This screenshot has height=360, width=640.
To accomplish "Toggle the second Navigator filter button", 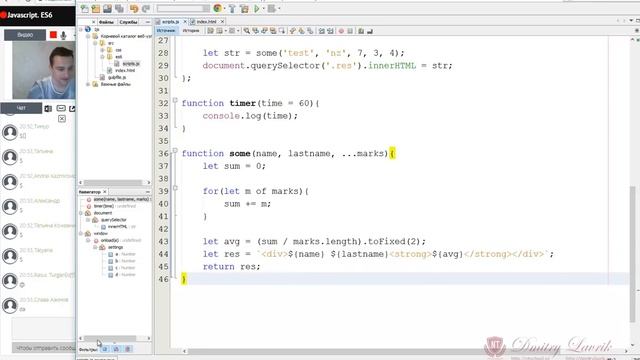I will (116, 349).
